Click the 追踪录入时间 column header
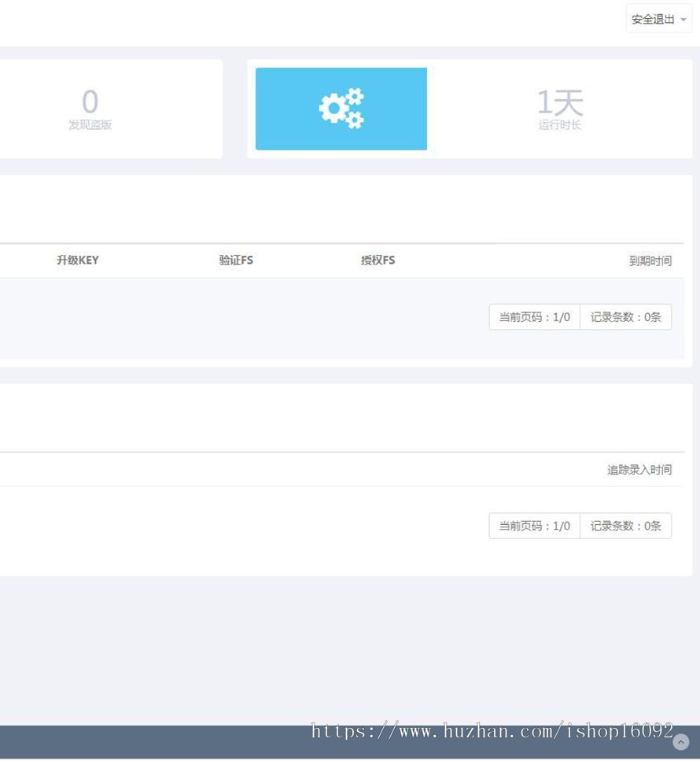Screen dimensions: 700x761 coord(639,469)
